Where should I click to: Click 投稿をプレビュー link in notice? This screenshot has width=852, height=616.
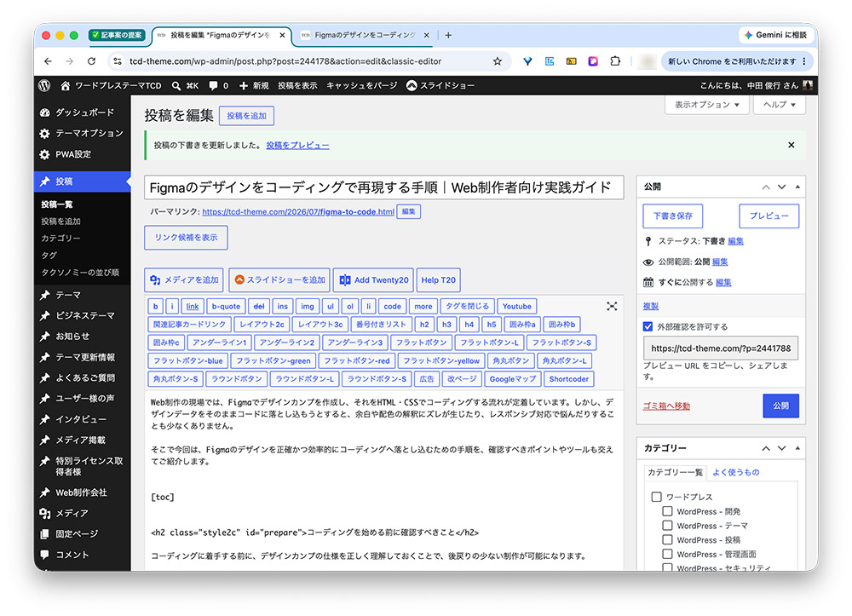297,145
